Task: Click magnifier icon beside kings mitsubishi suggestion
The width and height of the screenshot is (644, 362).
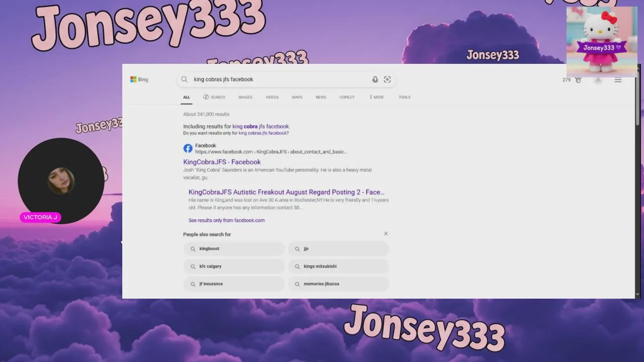Action: (297, 266)
